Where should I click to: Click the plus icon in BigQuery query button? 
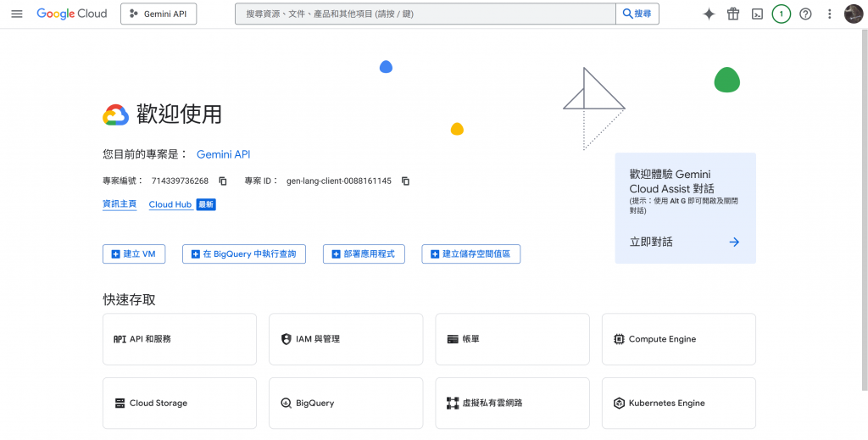[196, 254]
